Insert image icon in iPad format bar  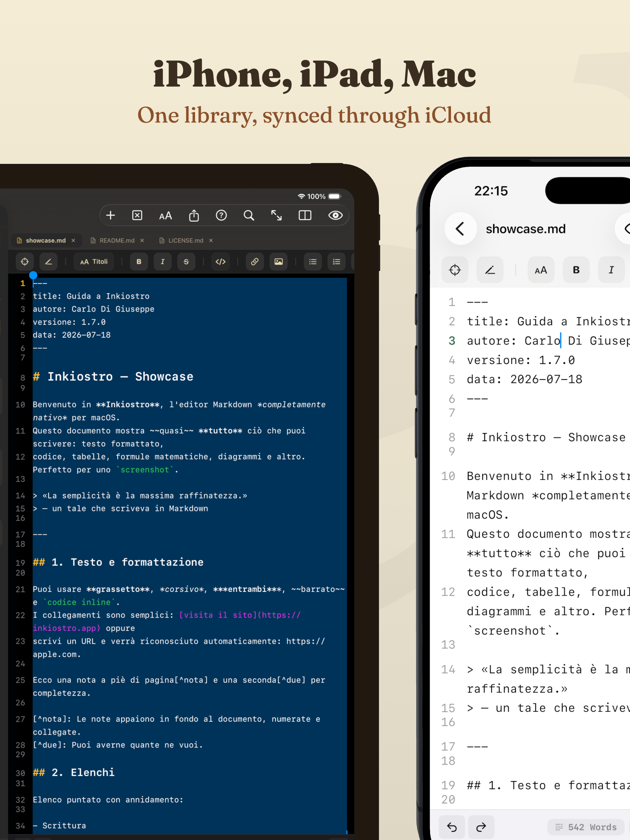(x=278, y=262)
